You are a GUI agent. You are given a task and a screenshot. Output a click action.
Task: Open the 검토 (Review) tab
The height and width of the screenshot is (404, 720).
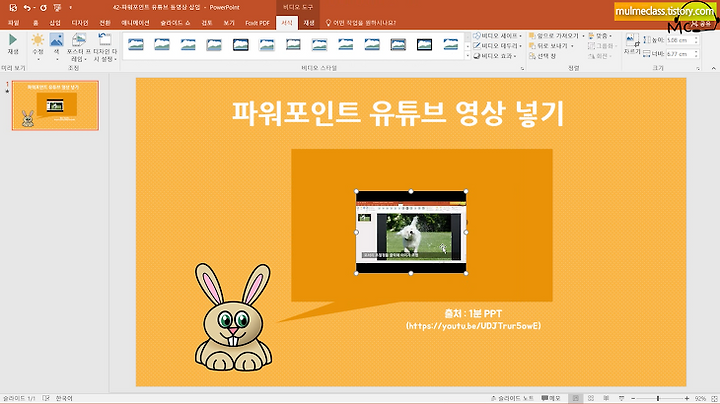click(207, 23)
